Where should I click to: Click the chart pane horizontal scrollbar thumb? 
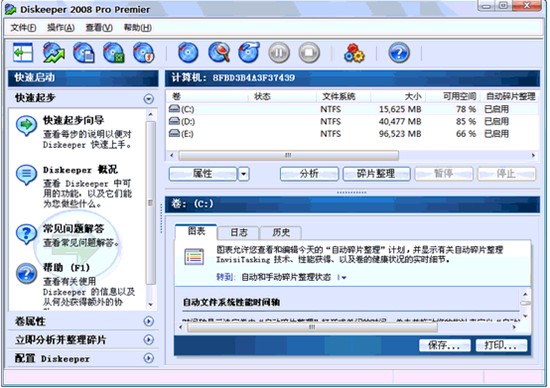pos(312,327)
